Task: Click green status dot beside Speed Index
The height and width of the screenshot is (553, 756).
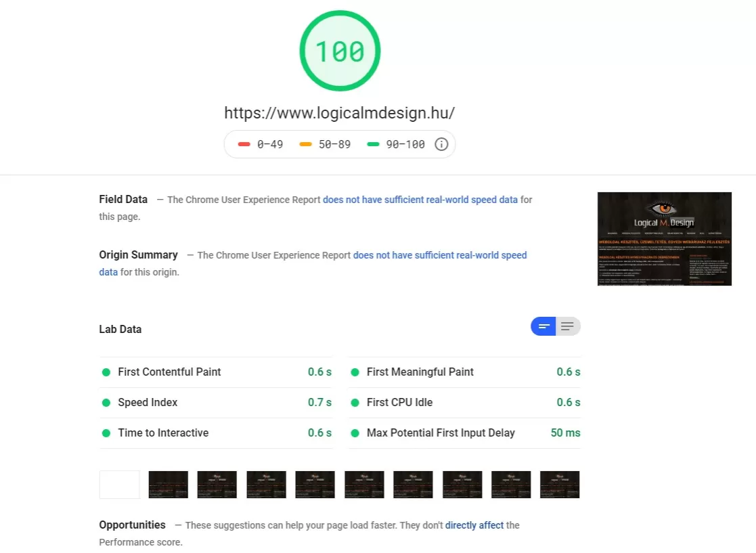Action: tap(106, 403)
